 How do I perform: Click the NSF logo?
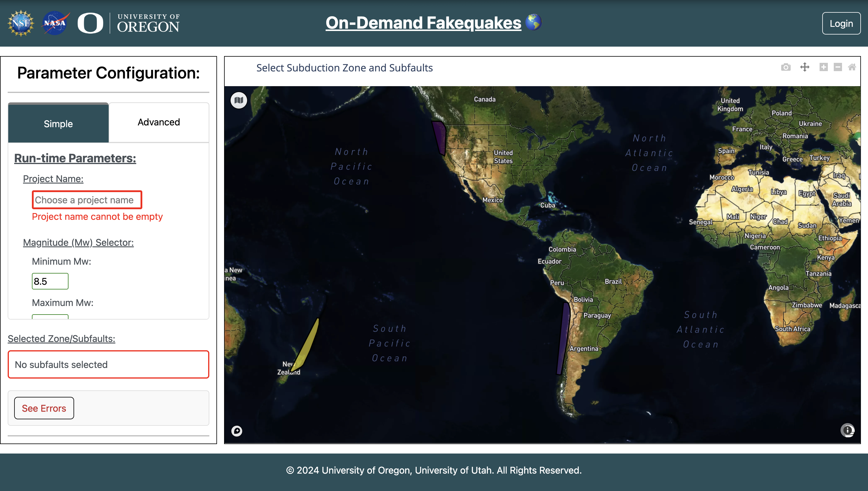(x=21, y=23)
